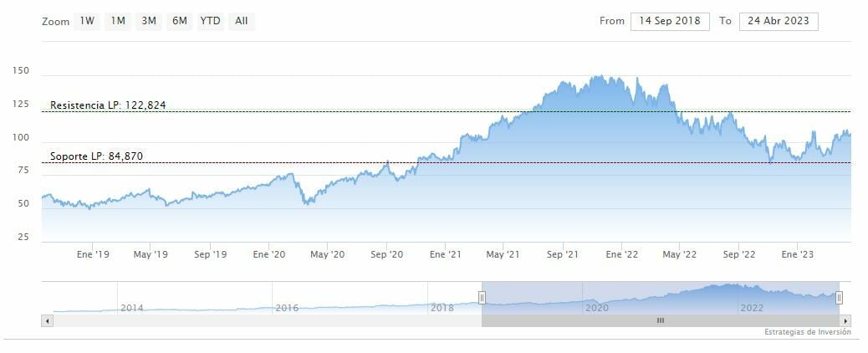The height and width of the screenshot is (353, 868).
Task: Click the From date field
Action: (670, 21)
